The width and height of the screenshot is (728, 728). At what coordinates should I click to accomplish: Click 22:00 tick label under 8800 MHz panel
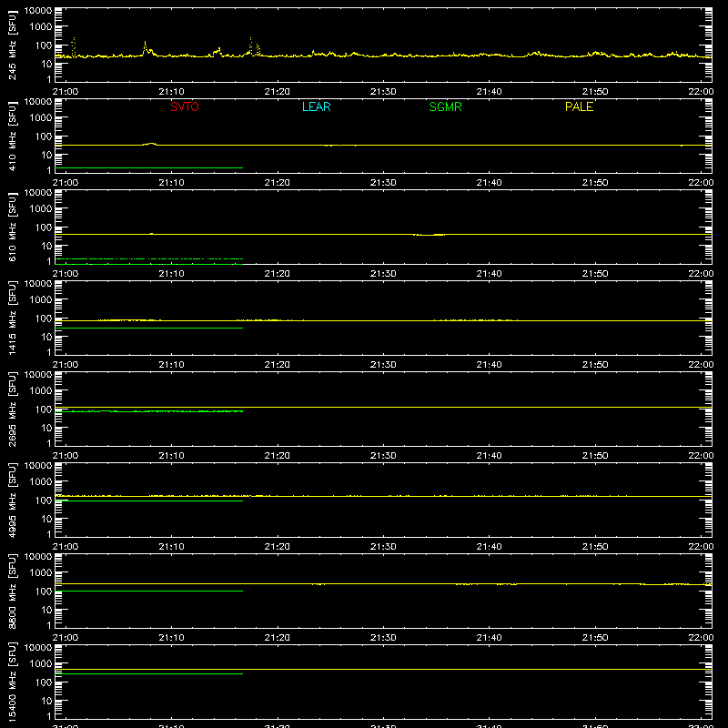click(701, 638)
